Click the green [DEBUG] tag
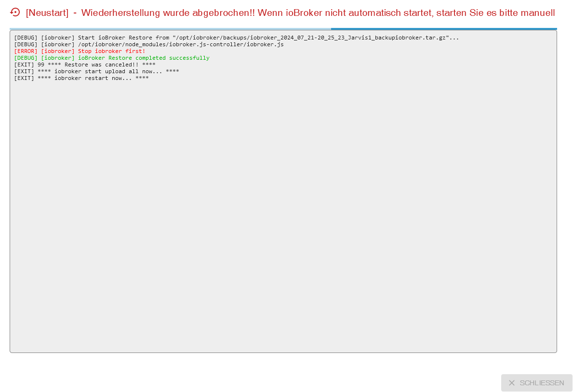The width and height of the screenshot is (573, 392). pos(26,58)
